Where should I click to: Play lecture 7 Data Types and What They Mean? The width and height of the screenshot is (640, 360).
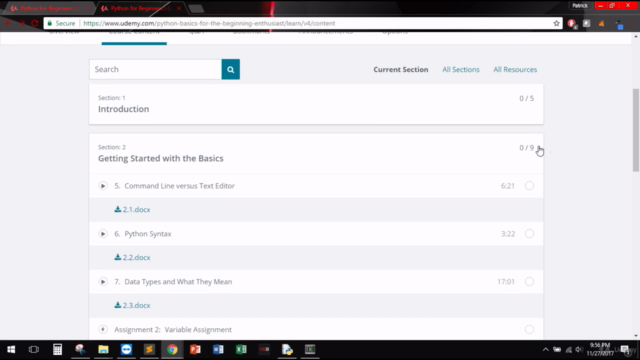pos(103,282)
